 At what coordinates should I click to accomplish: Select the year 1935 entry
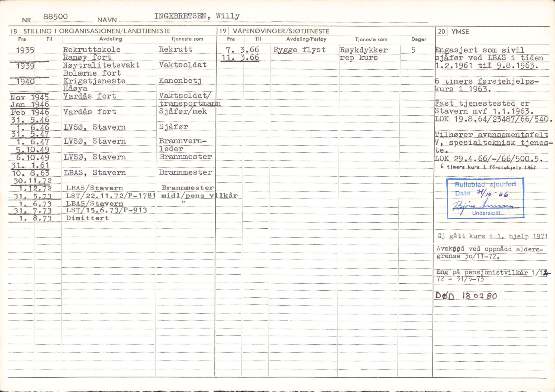click(x=25, y=50)
